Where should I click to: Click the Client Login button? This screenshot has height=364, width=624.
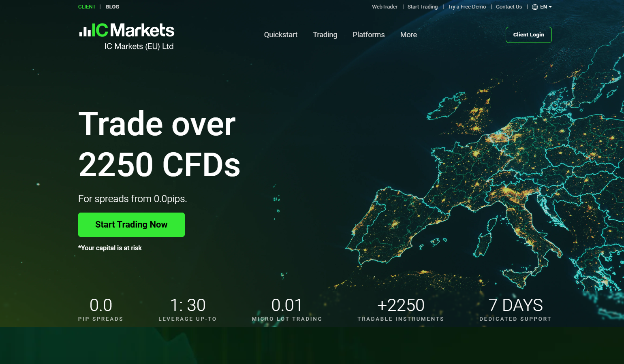[x=529, y=35]
